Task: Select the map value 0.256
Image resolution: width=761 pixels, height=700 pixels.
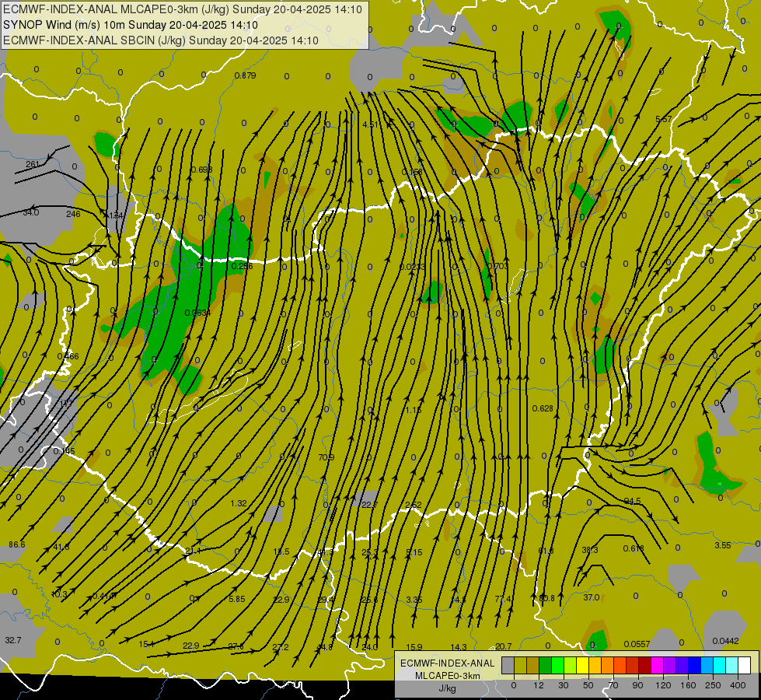Action: point(243,266)
